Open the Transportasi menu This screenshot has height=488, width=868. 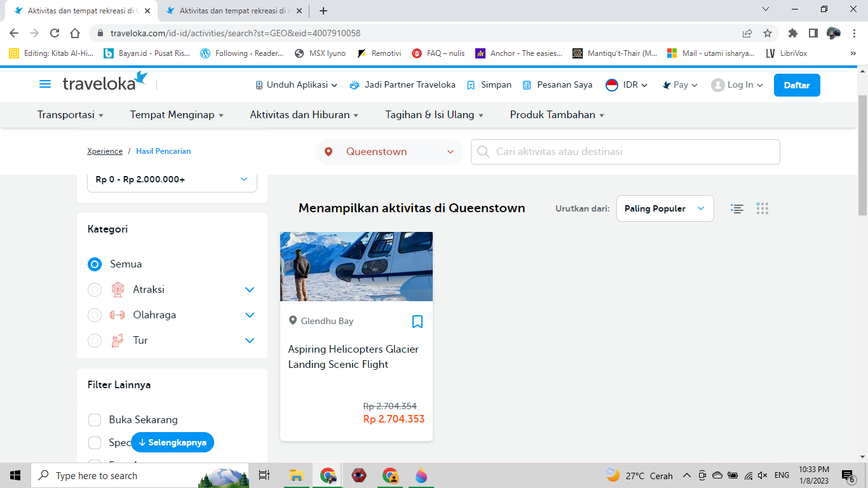(x=70, y=115)
